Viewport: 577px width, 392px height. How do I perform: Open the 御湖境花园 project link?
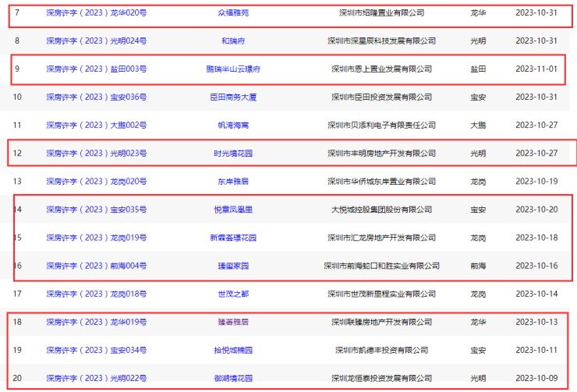(x=233, y=379)
